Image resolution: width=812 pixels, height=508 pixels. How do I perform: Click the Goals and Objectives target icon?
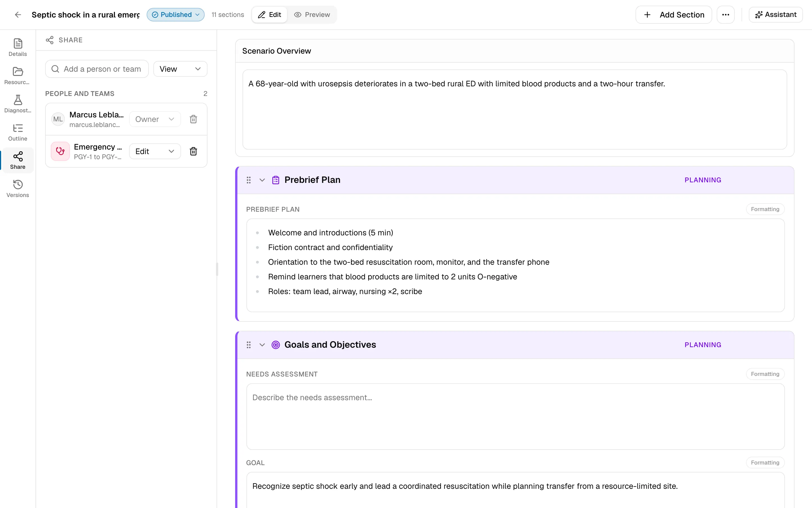click(x=275, y=345)
